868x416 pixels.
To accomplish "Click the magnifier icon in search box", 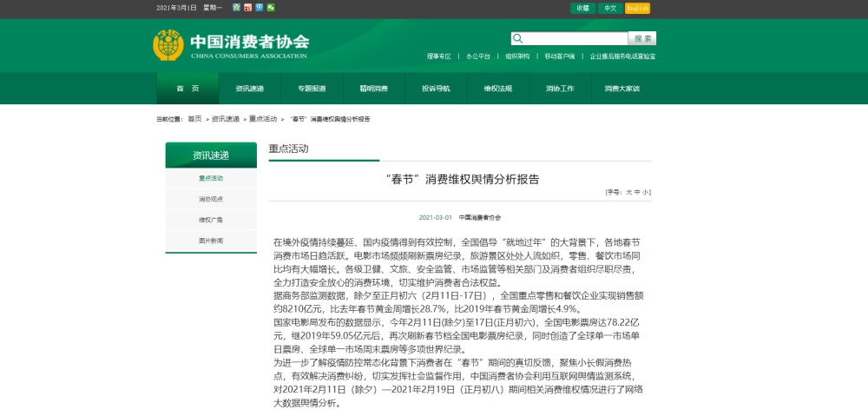I will click(518, 38).
